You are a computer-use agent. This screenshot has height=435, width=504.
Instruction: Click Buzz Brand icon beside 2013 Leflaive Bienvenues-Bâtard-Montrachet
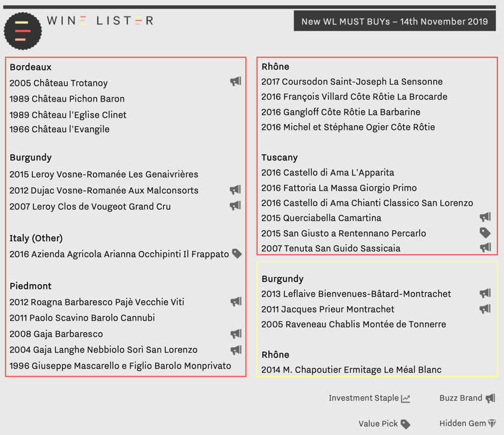[x=485, y=293]
